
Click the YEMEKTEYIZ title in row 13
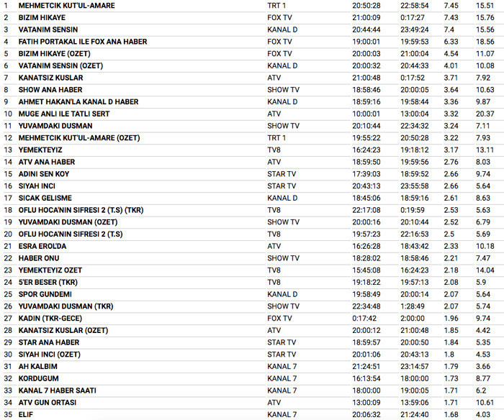[x=41, y=150]
